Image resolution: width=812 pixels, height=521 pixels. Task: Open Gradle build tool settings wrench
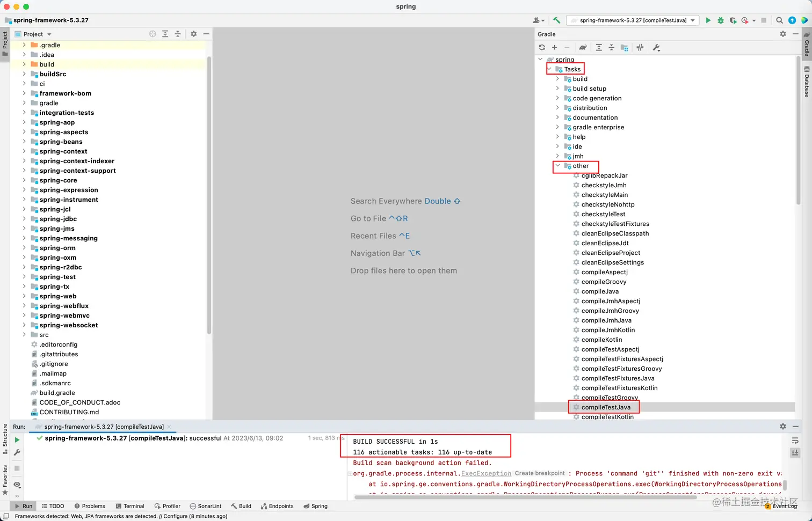656,48
